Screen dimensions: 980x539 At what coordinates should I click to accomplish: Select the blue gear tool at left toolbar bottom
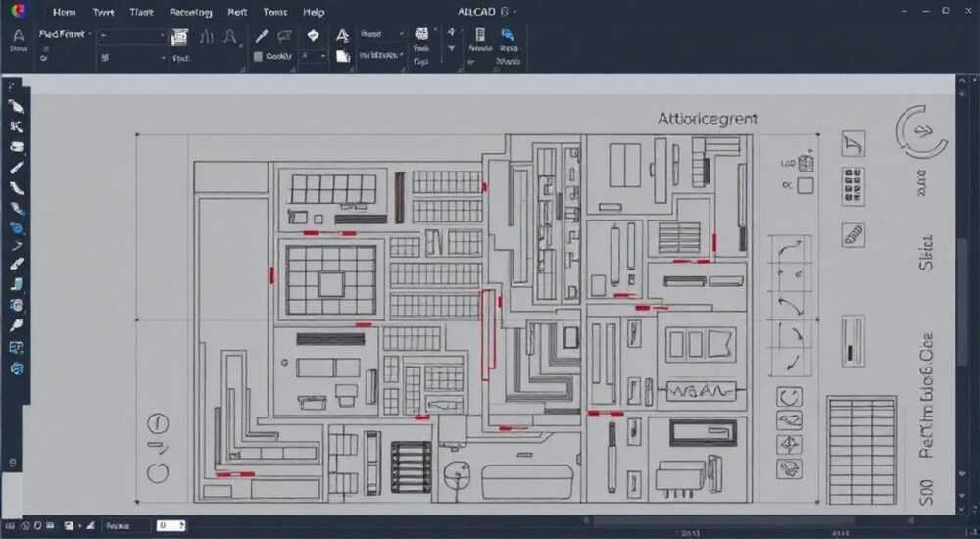tap(17, 368)
